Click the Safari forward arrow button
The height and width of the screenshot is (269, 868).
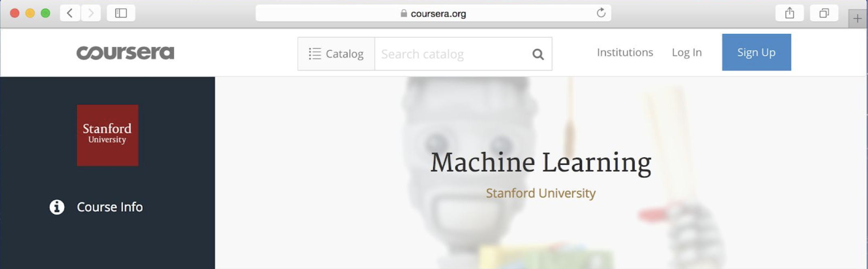click(x=91, y=13)
